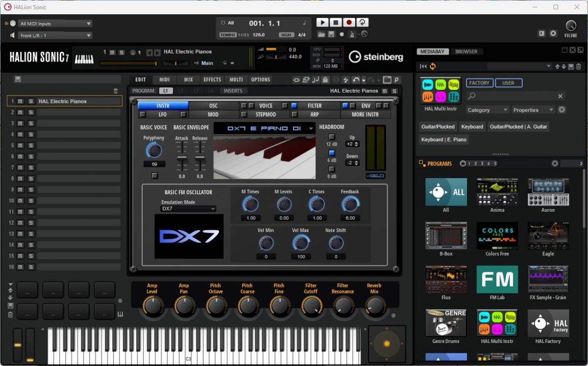This screenshot has height=366, width=588.
Task: Click the P button in edit toolbar
Action: click(x=396, y=79)
